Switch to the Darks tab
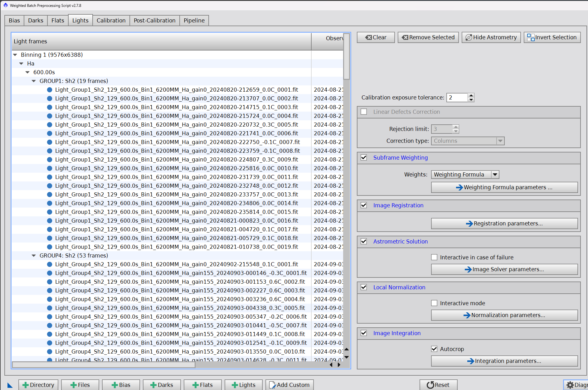The image size is (588, 390). point(36,21)
